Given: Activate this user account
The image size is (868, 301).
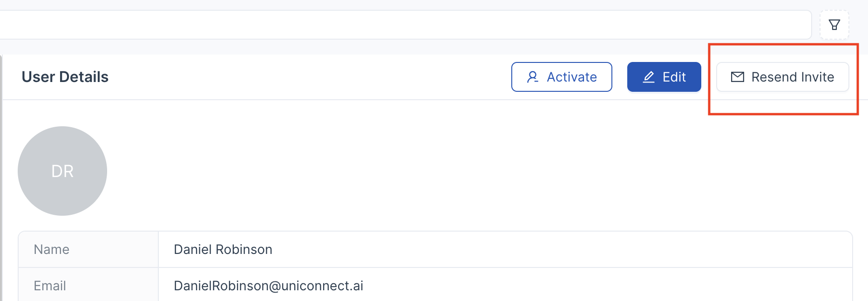Looking at the screenshot, I should click(x=562, y=77).
